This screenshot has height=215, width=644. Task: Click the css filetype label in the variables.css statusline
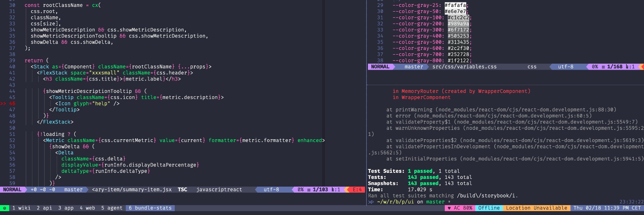point(532,67)
